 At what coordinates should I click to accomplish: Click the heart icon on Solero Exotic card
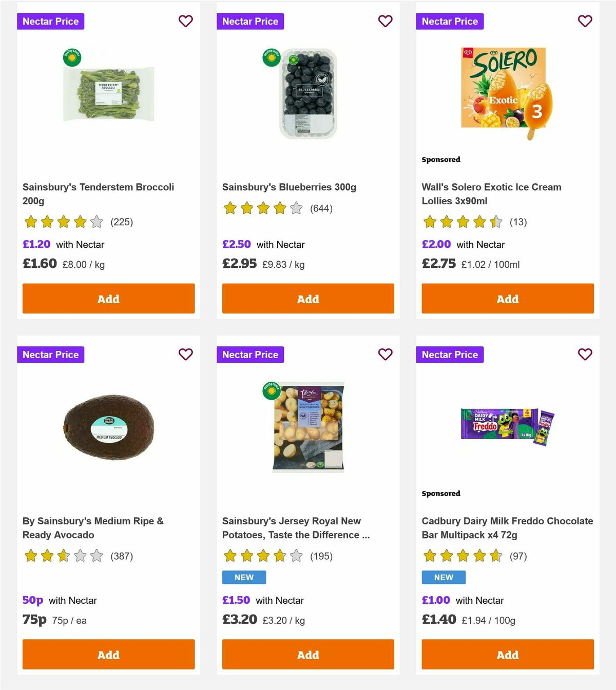tap(585, 22)
